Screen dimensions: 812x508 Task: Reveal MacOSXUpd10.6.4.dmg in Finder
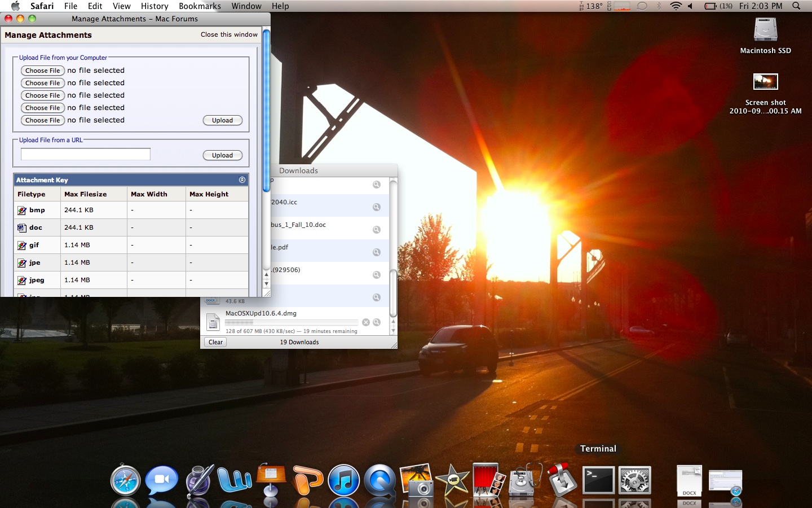point(377,322)
